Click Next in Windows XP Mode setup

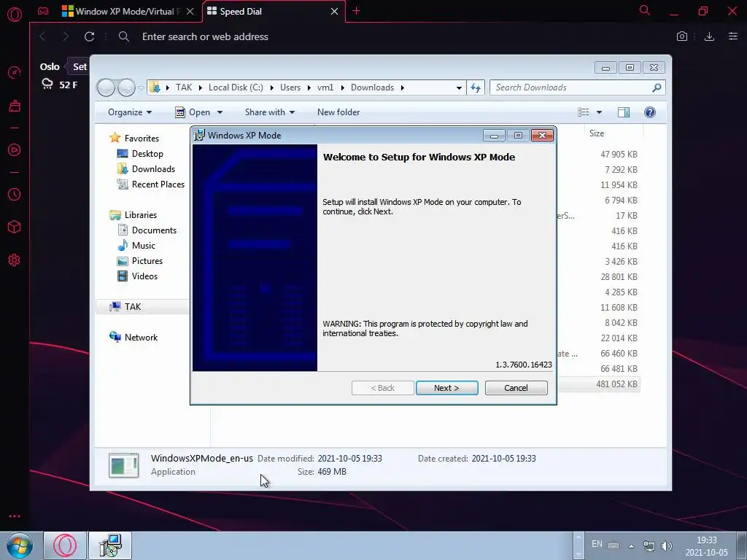[x=447, y=388]
